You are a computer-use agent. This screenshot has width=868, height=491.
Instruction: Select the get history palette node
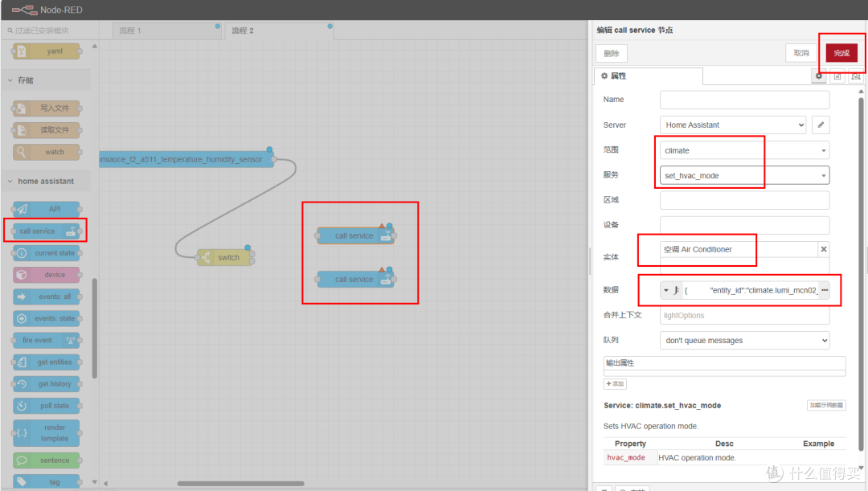point(47,383)
